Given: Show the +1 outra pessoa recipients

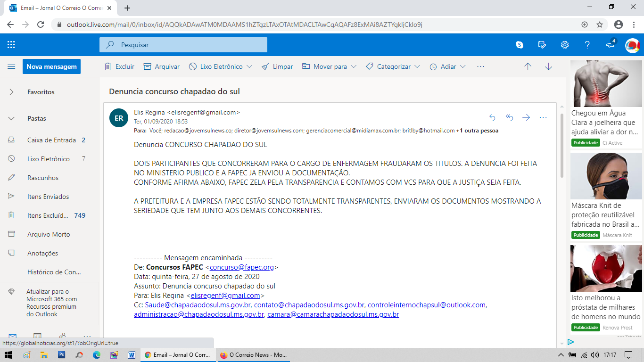Looking at the screenshot, I should click(478, 131).
